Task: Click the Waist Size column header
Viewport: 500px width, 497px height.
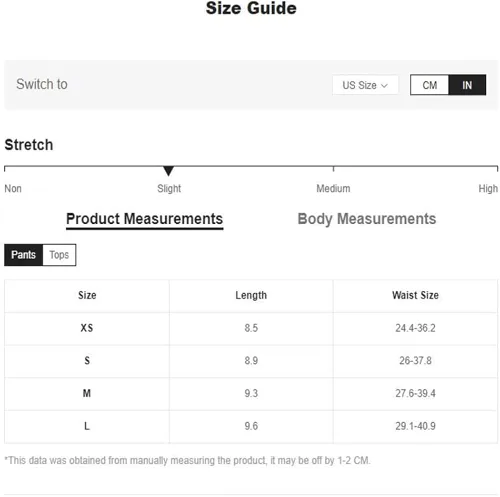Action: click(x=415, y=295)
